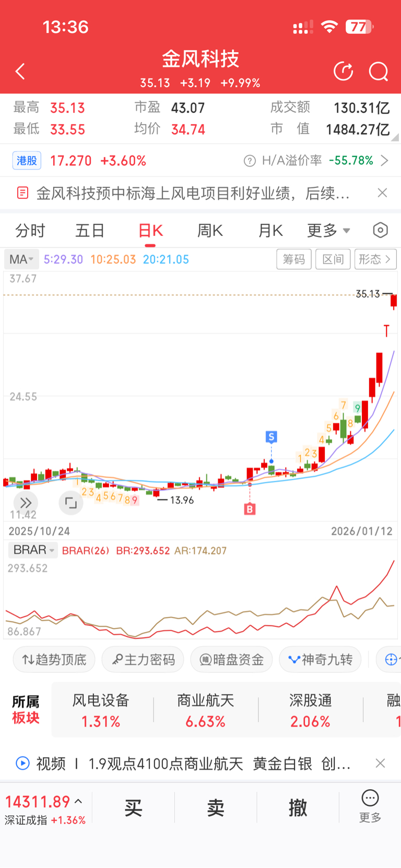Tap the MA 5:29.30 value
Screen dimensions: 401x868
pyautogui.click(x=63, y=259)
